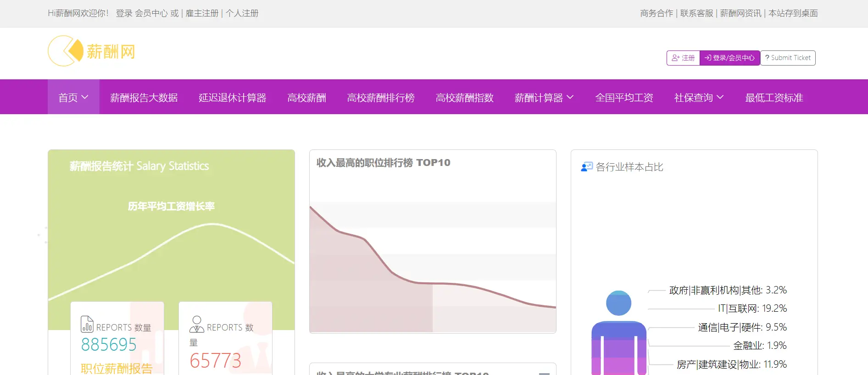Open the 职位薪酬报告 link
Viewport: 868px width, 375px height.
pos(117,369)
